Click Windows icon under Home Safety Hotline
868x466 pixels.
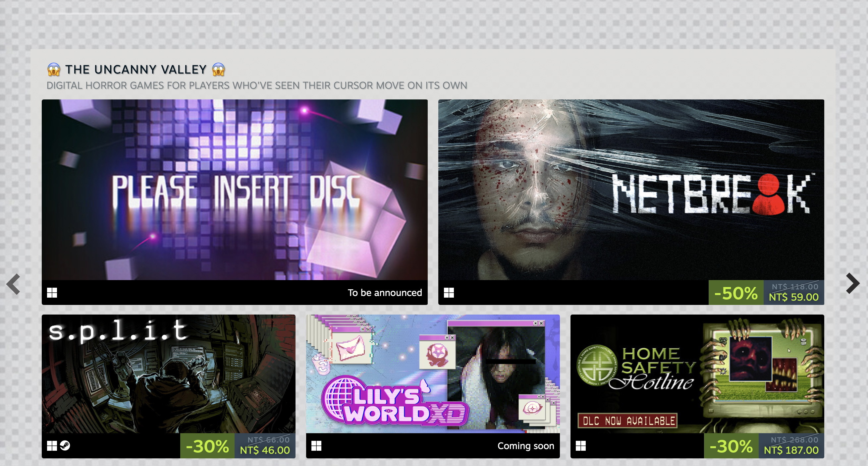pyautogui.click(x=581, y=446)
